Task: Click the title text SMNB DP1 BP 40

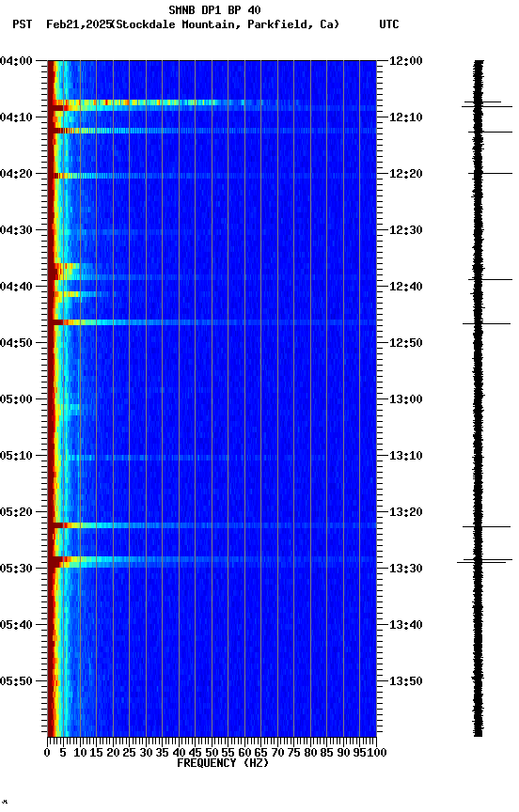Action: (214, 9)
